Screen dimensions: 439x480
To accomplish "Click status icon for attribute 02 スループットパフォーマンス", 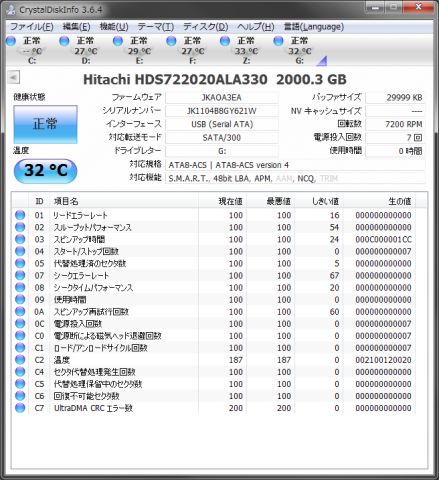I will tap(20, 227).
